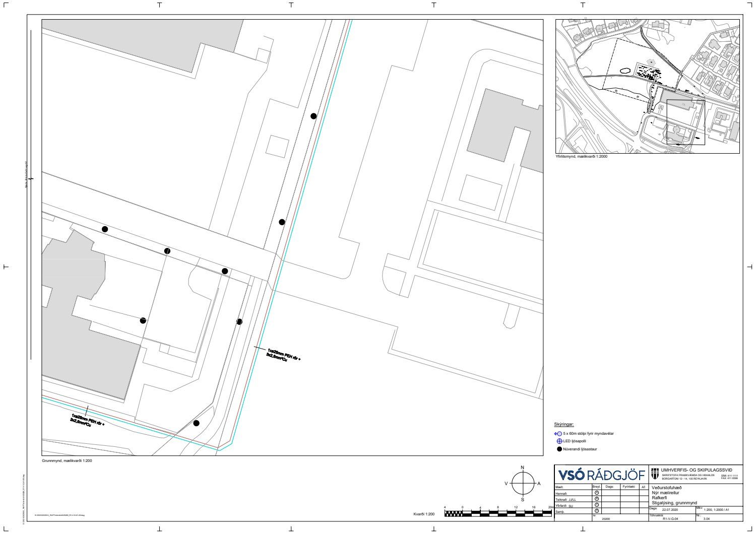
Task: Click the project number 20200 cell
Action: click(606, 518)
